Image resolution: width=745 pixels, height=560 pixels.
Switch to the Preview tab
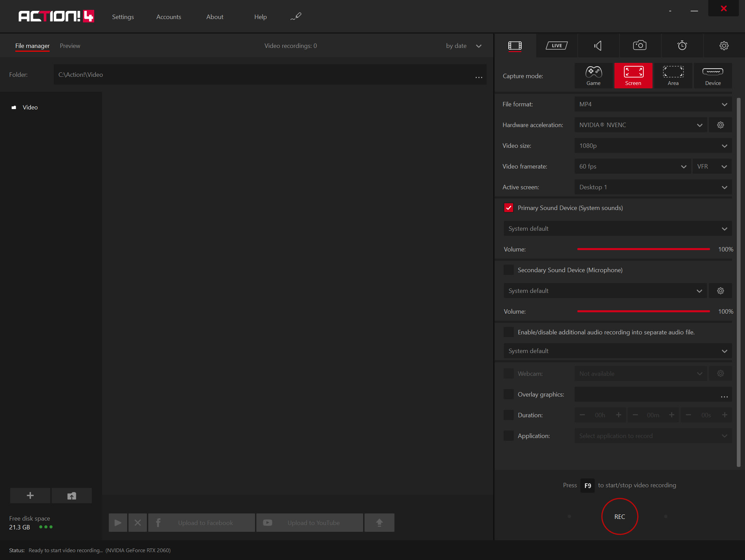click(70, 46)
